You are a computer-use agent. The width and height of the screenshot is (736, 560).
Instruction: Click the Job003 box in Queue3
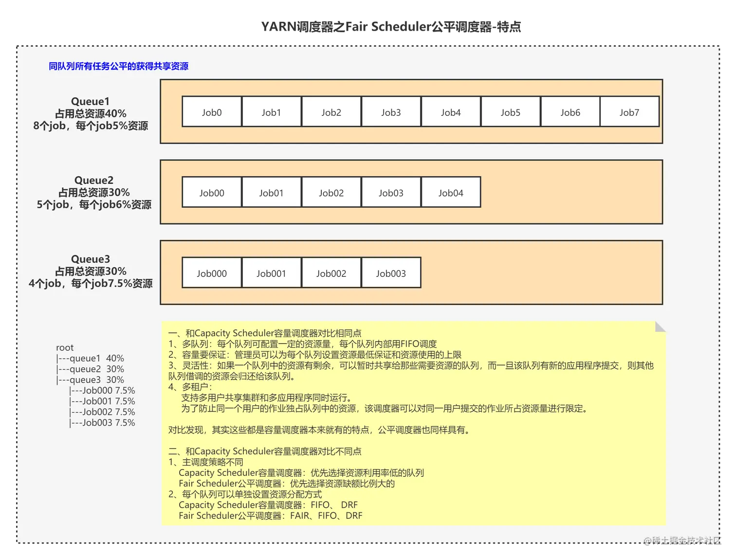tap(391, 273)
